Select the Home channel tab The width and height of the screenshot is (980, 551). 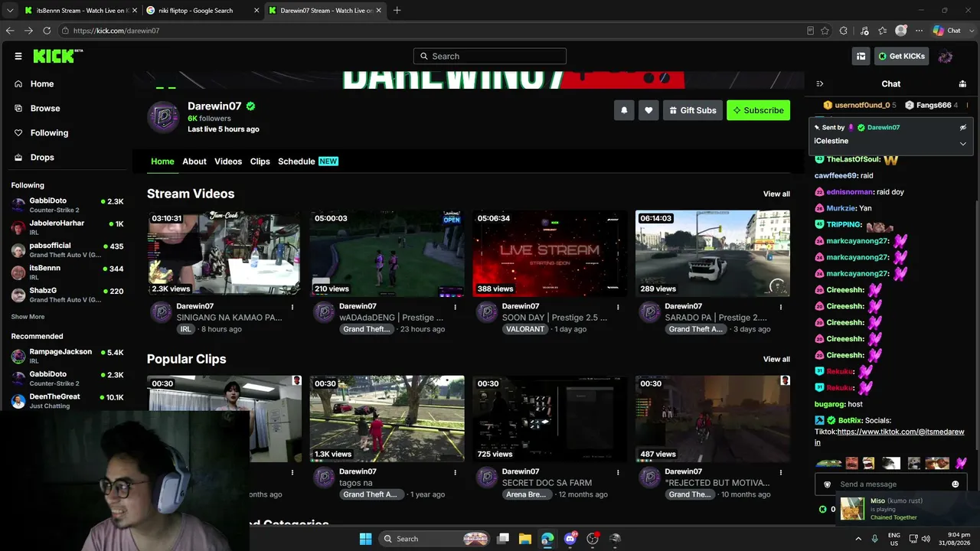(x=162, y=161)
